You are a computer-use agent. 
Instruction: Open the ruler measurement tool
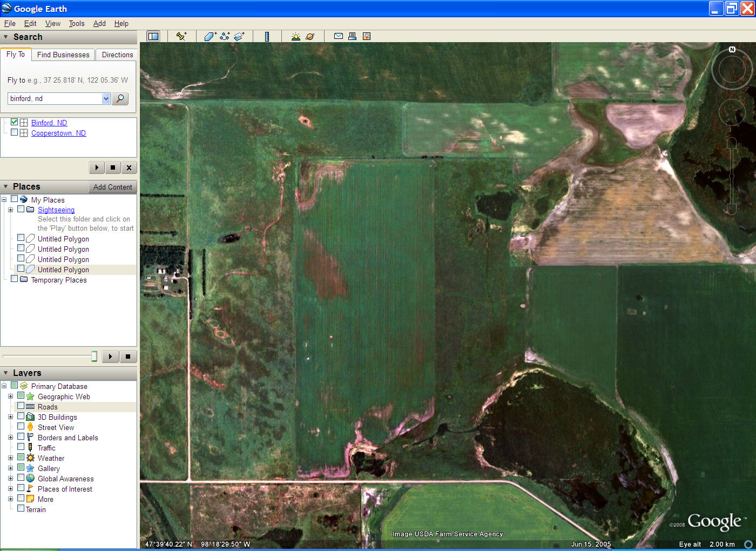click(x=267, y=36)
